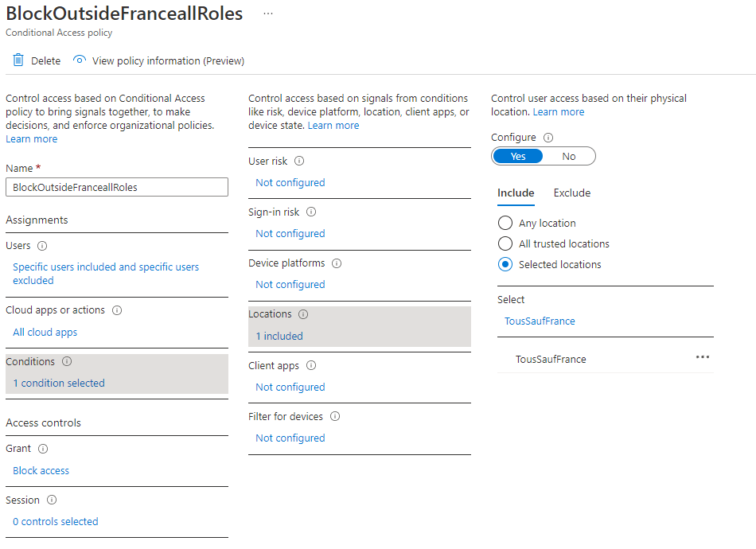Click the info icon next to Device platforms
Image resolution: width=756 pixels, height=549 pixels.
(x=337, y=263)
